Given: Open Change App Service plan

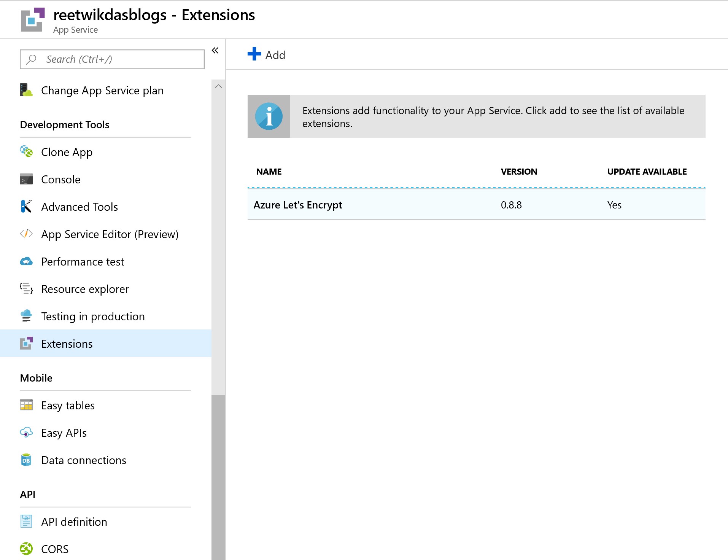Looking at the screenshot, I should [x=106, y=91].
